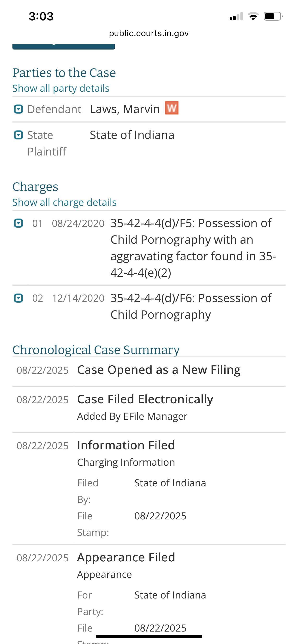
Task: Open Show all party details link
Action: pyautogui.click(x=61, y=88)
